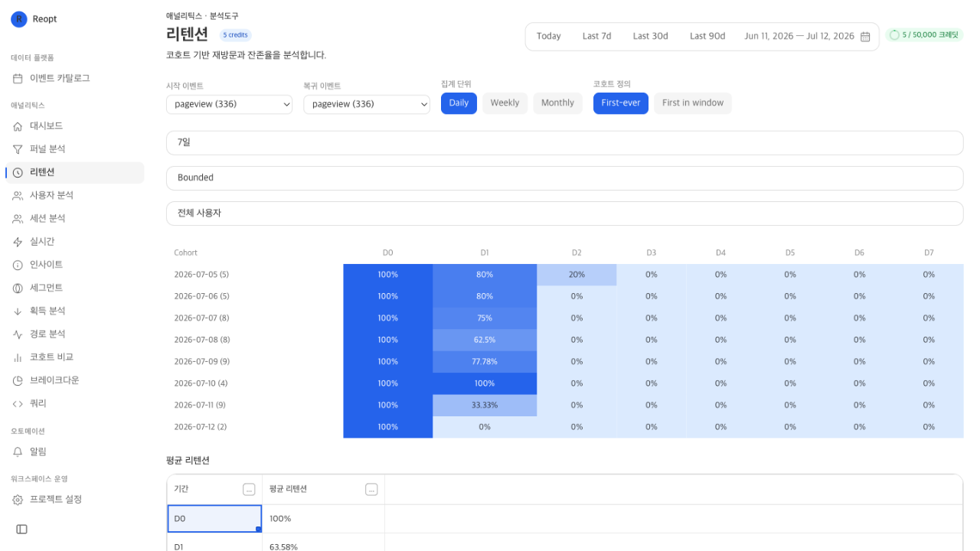Click the 5 credits badge

point(235,35)
